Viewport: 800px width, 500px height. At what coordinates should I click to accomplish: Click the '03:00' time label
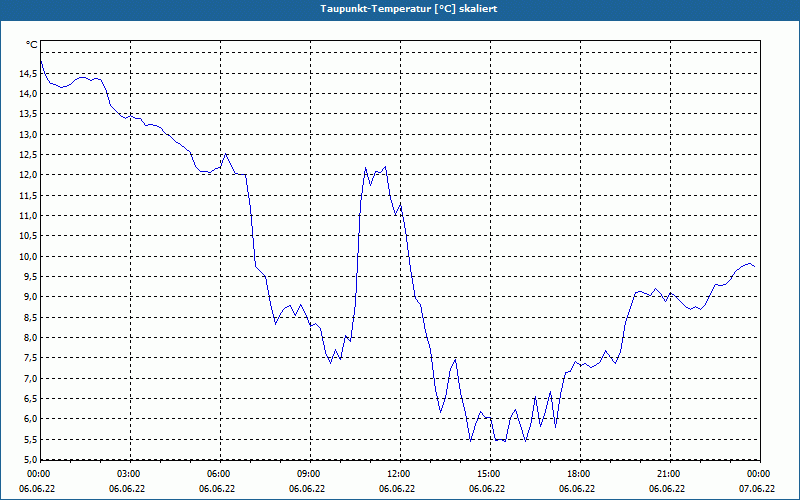(x=129, y=474)
